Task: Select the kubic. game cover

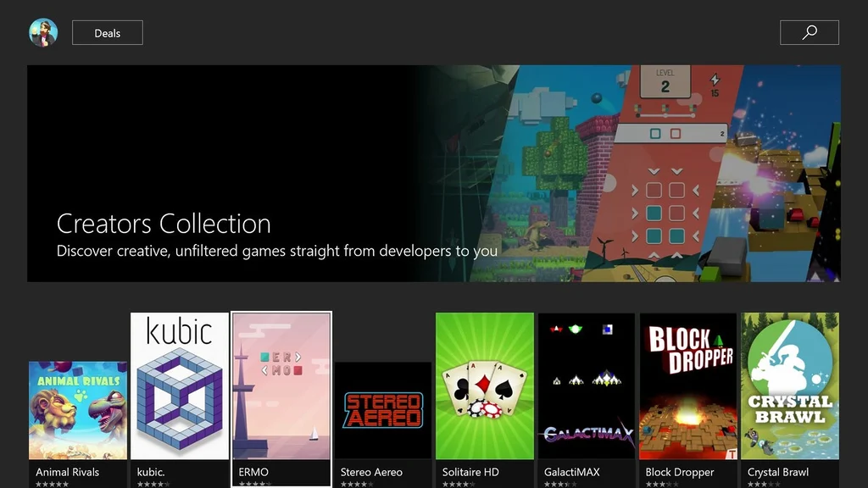Action: [x=180, y=385]
